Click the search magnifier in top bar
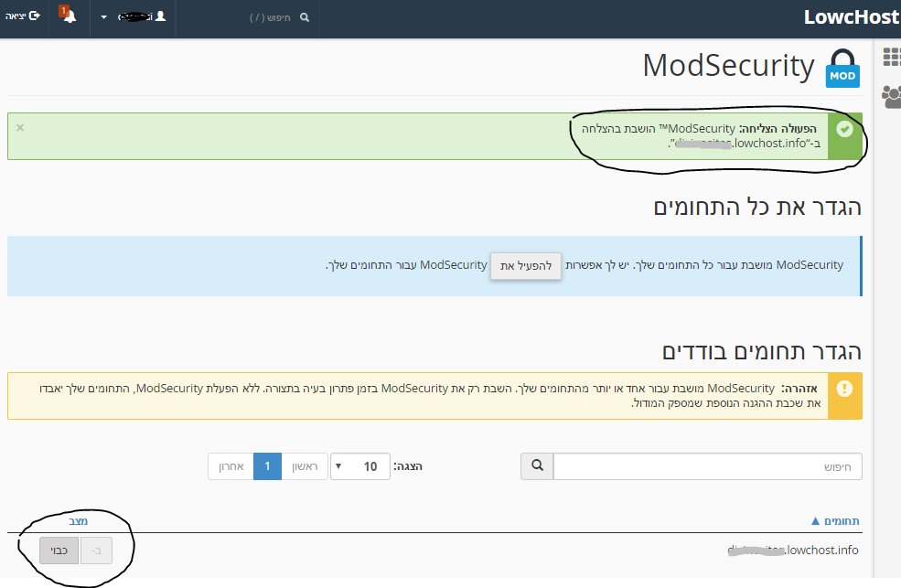Screen dimensions: 901x588 pos(304,16)
